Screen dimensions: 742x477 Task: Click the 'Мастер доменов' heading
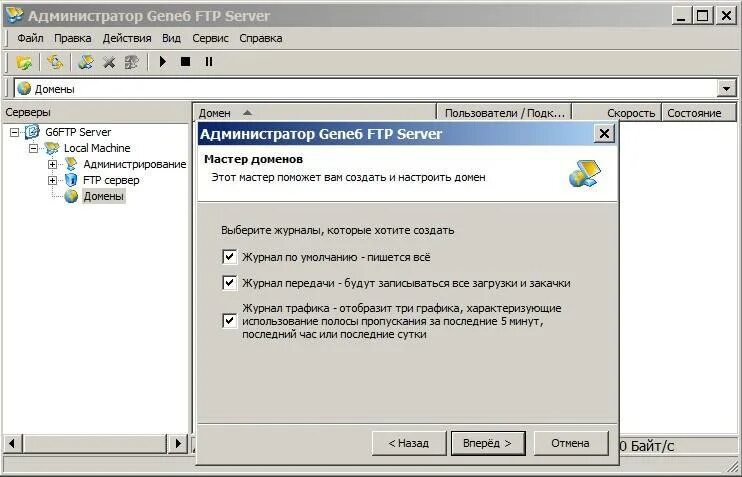click(253, 159)
